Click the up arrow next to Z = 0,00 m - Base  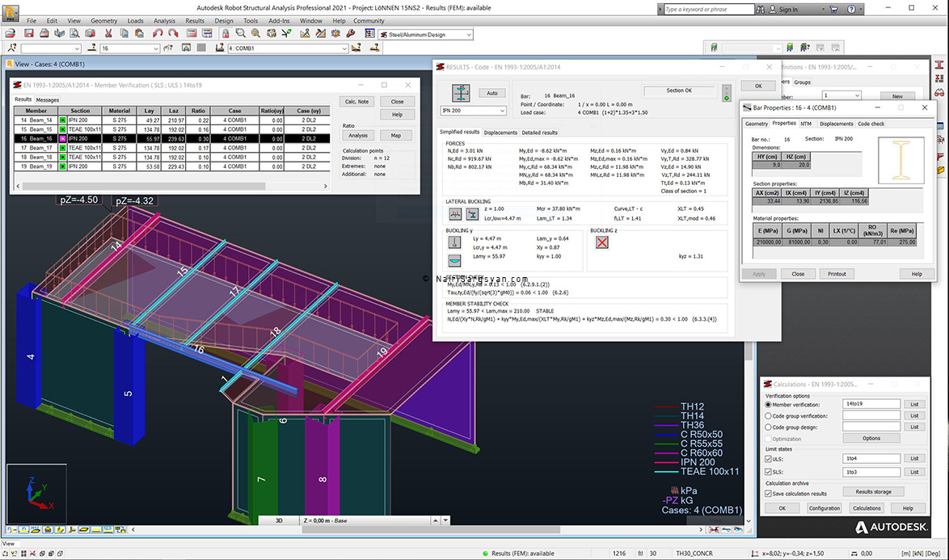[x=435, y=520]
